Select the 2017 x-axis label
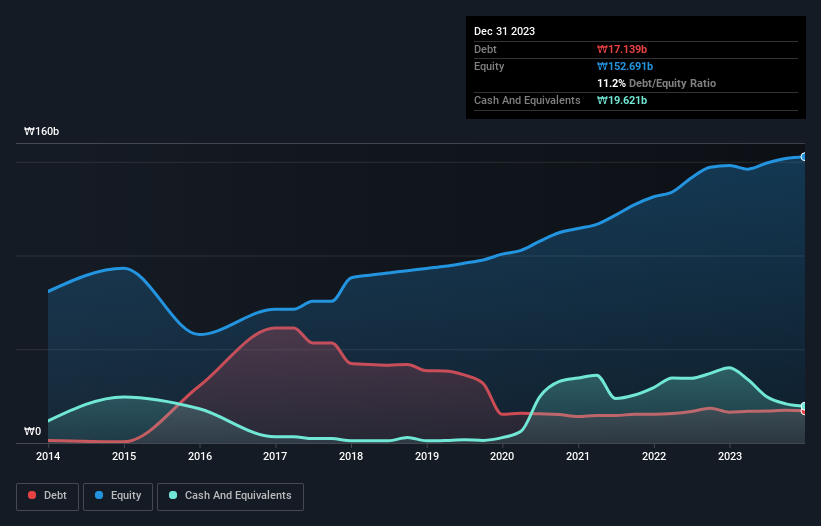 [275, 456]
